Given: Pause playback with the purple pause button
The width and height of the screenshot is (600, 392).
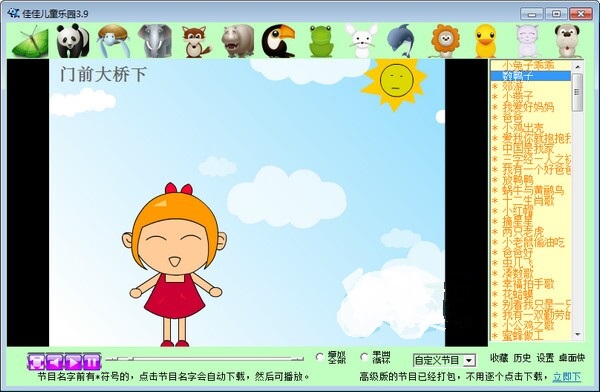Looking at the screenshot, I should 92,361.
